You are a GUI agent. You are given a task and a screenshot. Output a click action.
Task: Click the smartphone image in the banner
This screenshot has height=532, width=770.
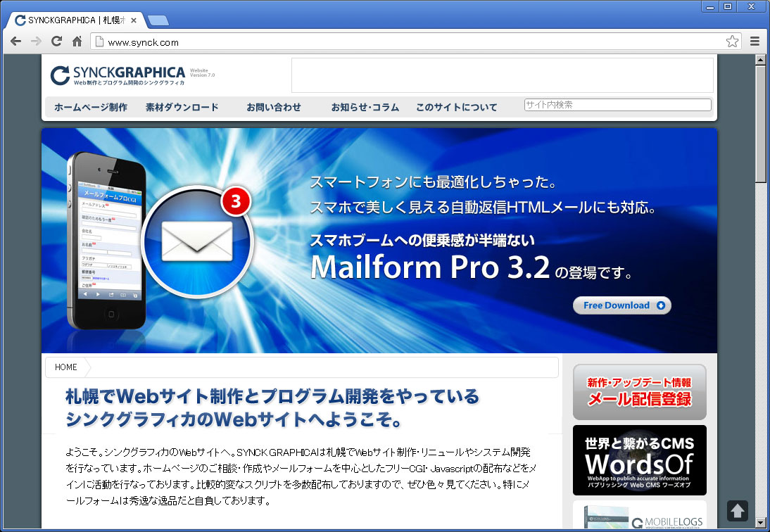pyautogui.click(x=106, y=241)
